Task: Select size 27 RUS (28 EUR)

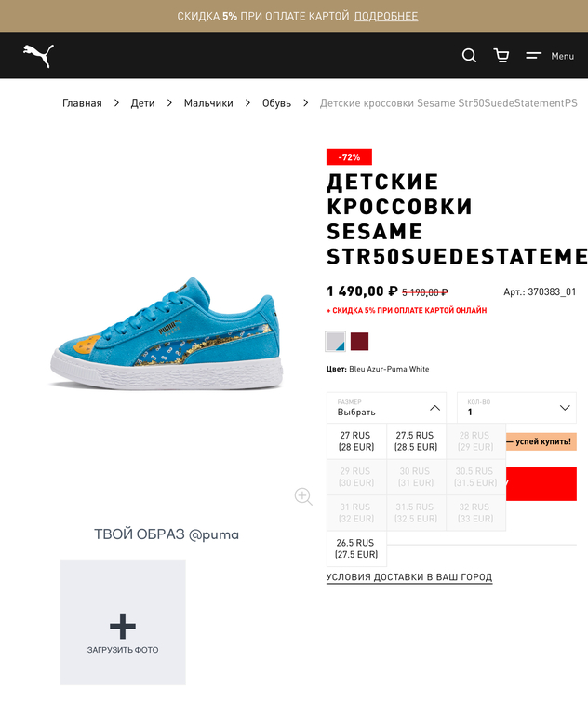Action: coord(356,441)
